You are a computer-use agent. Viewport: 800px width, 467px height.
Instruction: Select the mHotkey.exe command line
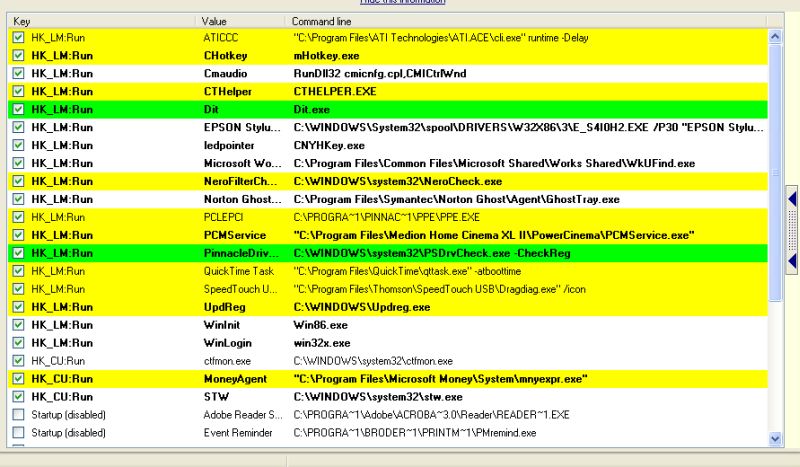tap(327, 56)
